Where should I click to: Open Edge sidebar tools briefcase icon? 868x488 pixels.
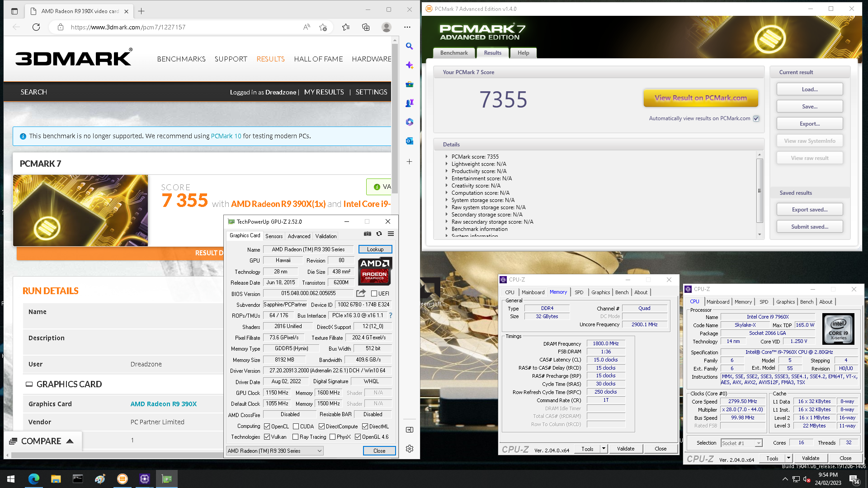[x=409, y=84]
